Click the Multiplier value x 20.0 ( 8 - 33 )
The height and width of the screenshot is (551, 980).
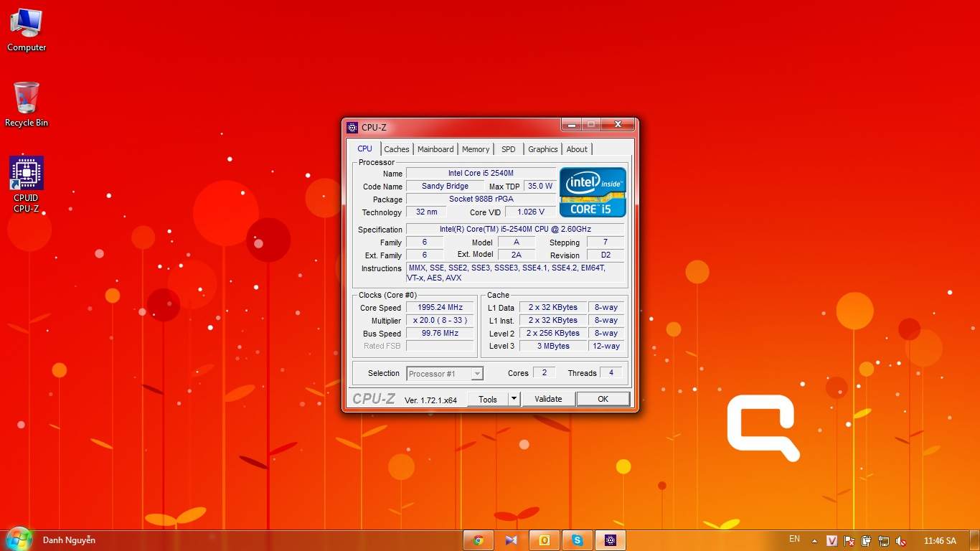coord(440,320)
